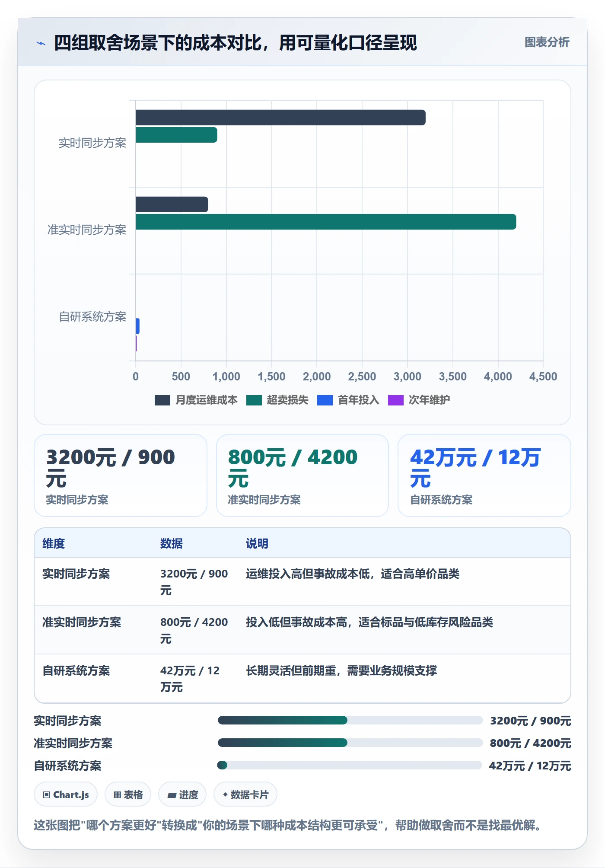The width and height of the screenshot is (605, 868).
Task: Select the 800元 / 4200元 data card
Action: point(302,475)
